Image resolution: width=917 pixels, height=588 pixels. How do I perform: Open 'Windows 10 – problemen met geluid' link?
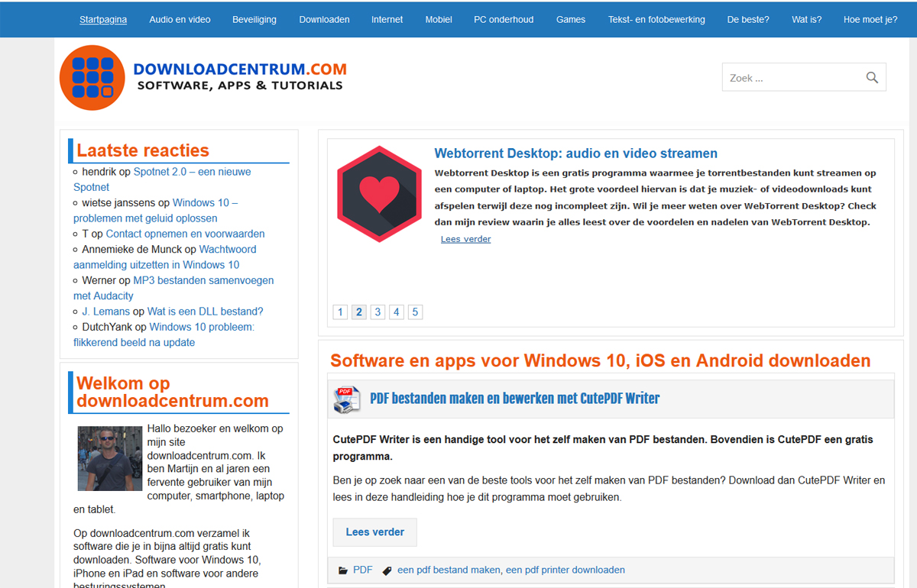pos(156,211)
